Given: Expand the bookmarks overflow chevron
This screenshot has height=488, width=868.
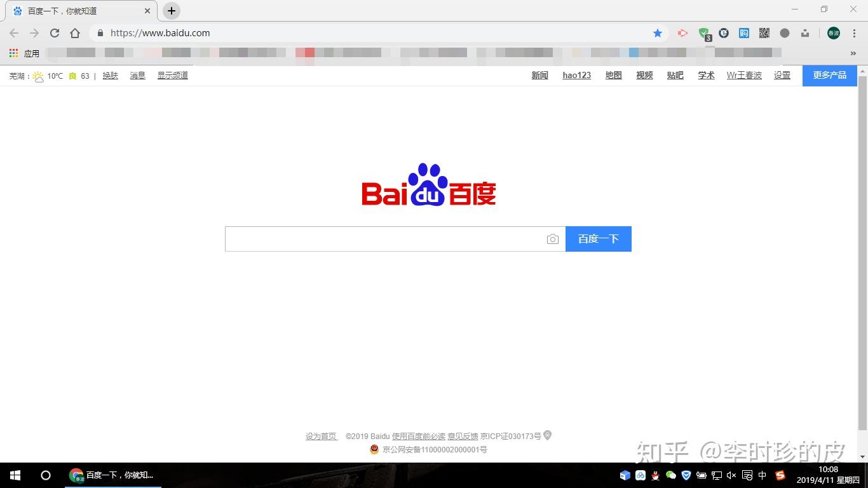Looking at the screenshot, I should pos(853,53).
